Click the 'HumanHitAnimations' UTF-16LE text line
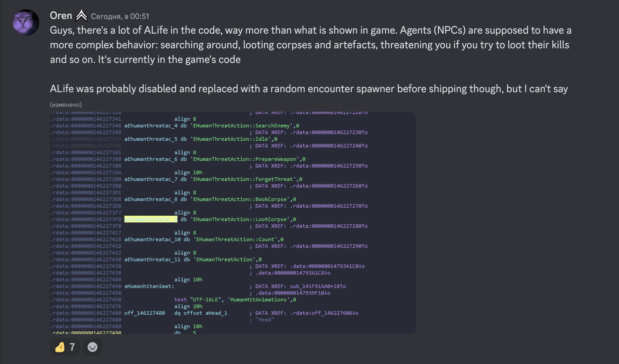This screenshot has height=364, width=619. [235, 299]
